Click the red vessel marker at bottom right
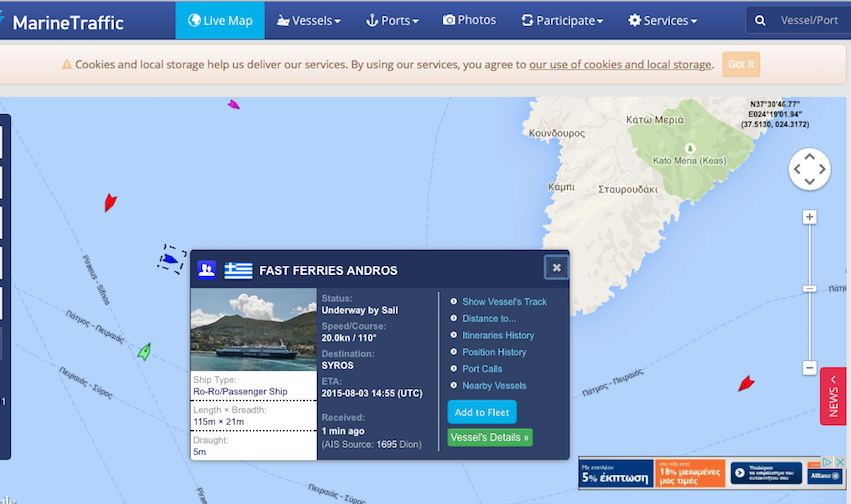851x504 pixels. 745,383
